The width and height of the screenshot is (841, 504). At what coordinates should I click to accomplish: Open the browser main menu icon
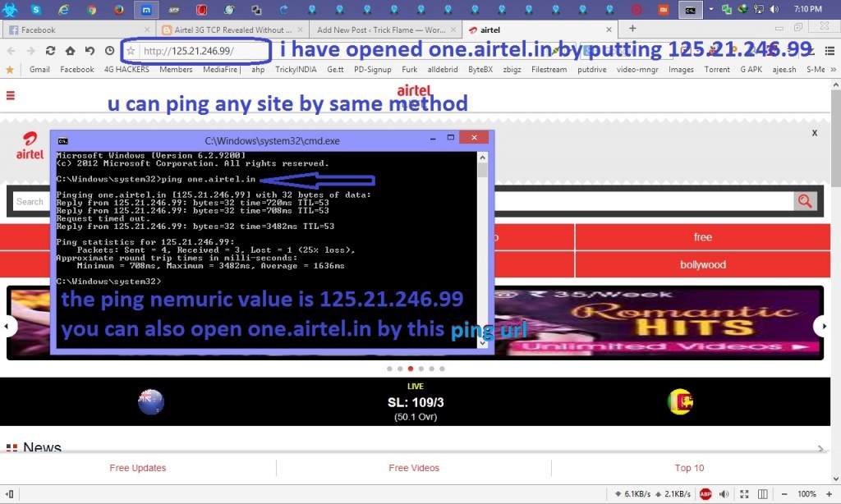[x=830, y=51]
